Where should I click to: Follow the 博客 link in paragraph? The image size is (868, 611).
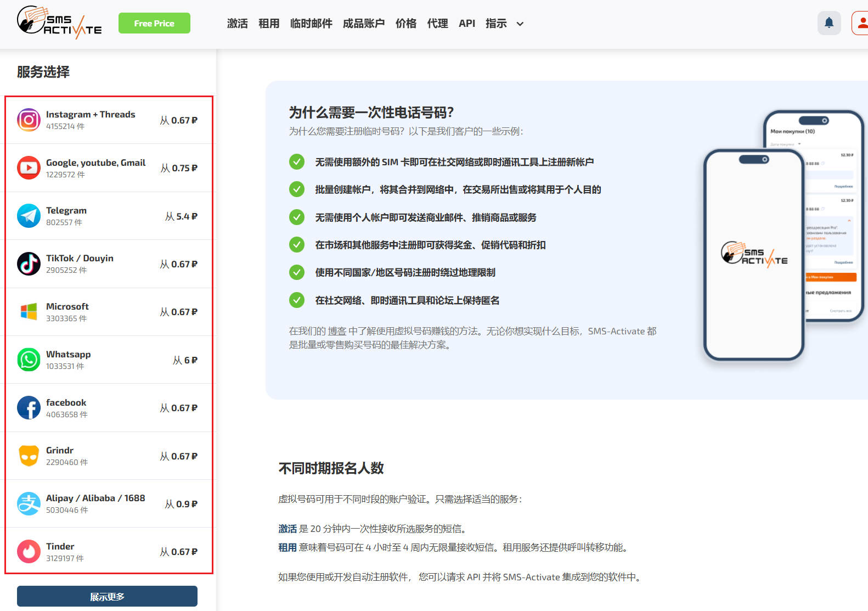click(x=337, y=331)
